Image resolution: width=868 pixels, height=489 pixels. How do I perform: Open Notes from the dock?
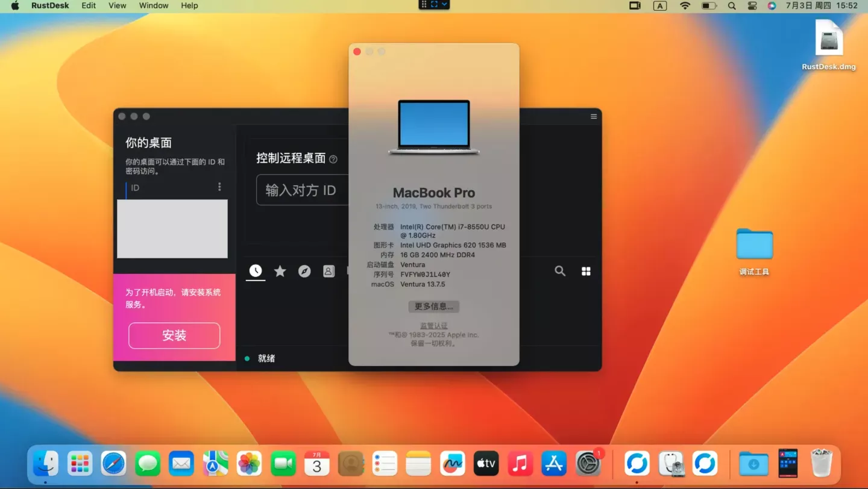(x=418, y=463)
